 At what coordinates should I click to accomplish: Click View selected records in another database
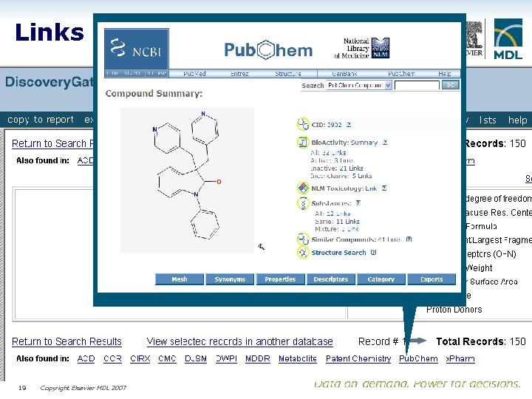[x=239, y=341]
